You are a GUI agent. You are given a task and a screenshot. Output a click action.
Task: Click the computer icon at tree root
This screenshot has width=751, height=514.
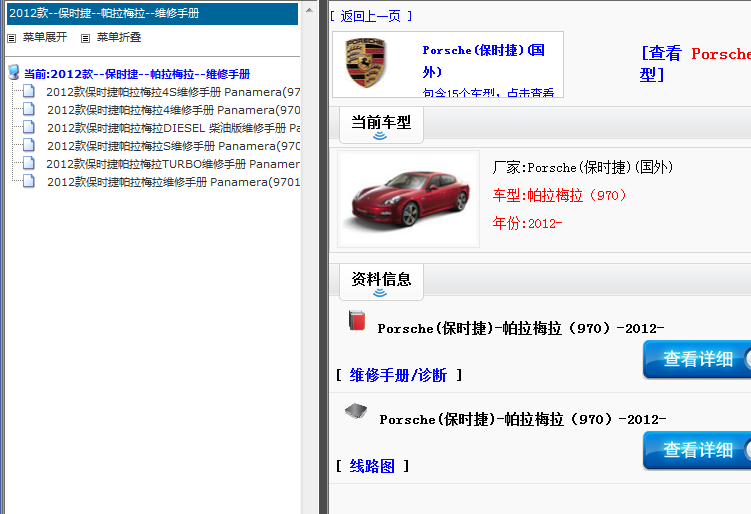pyautogui.click(x=13, y=73)
